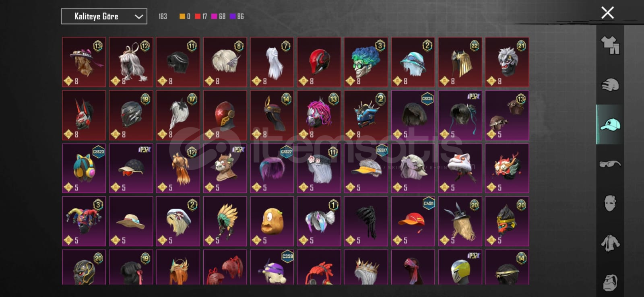
Task: Select the jacket clothing category icon
Action: pos(610,243)
